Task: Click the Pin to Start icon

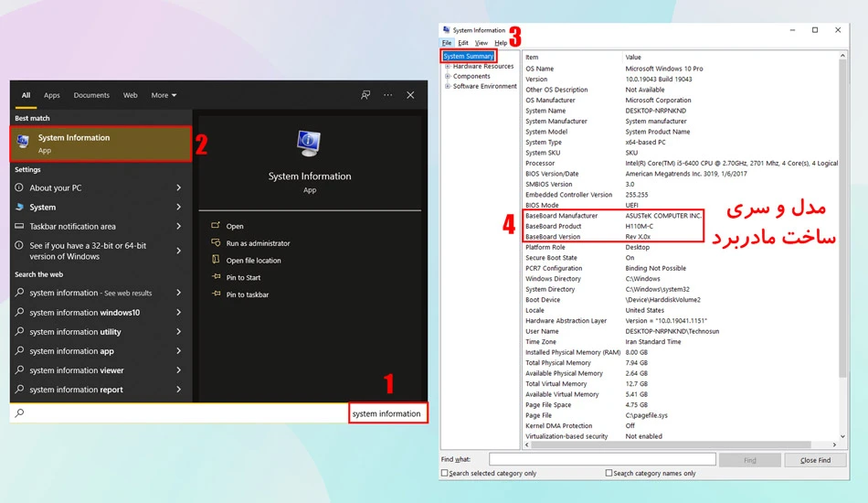Action: pyautogui.click(x=216, y=277)
